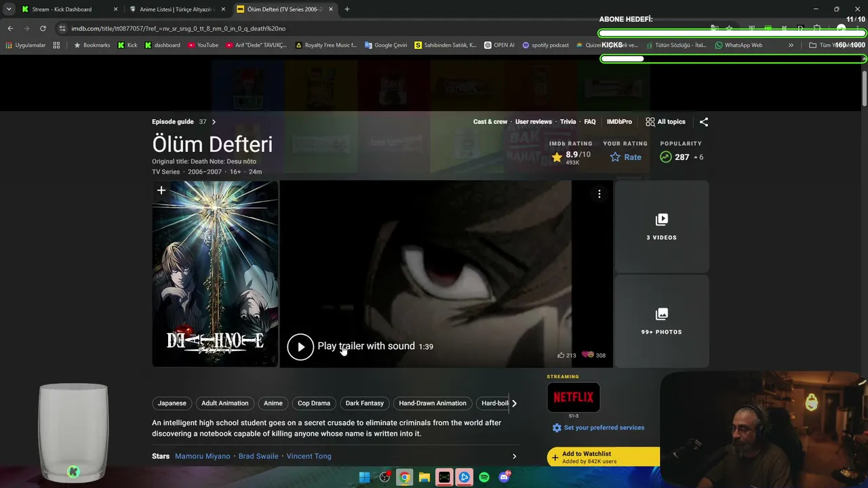Open the Google Çeviri bookmark
Image resolution: width=868 pixels, height=488 pixels.
386,45
